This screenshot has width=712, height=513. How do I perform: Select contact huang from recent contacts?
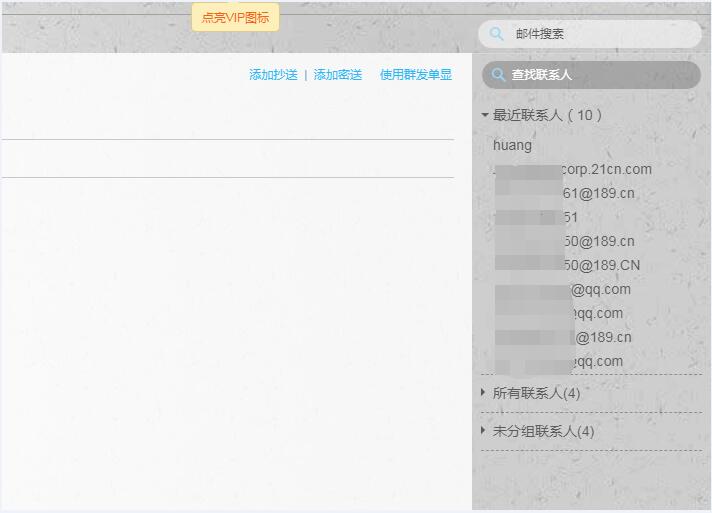pyautogui.click(x=513, y=145)
